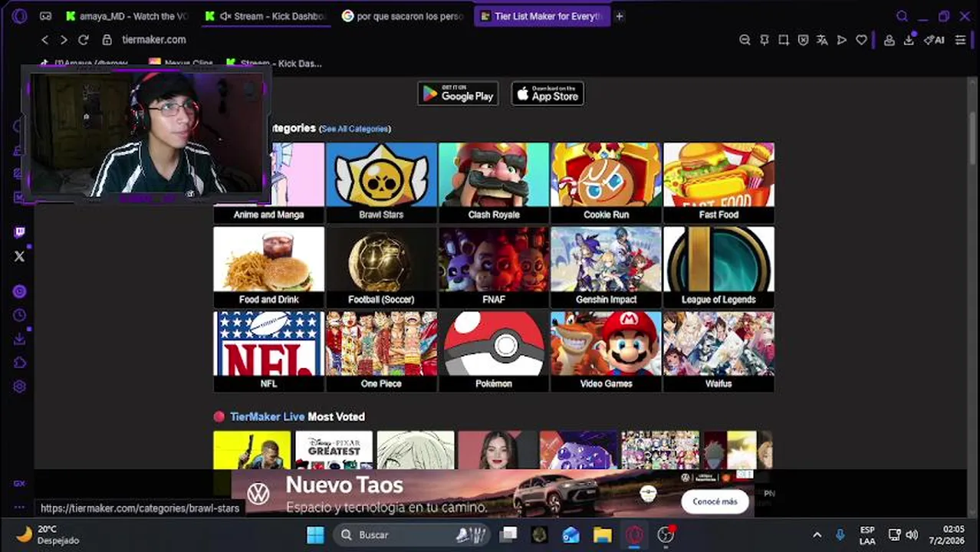
Task: Open X (Twitter) in the sidebar
Action: click(20, 256)
